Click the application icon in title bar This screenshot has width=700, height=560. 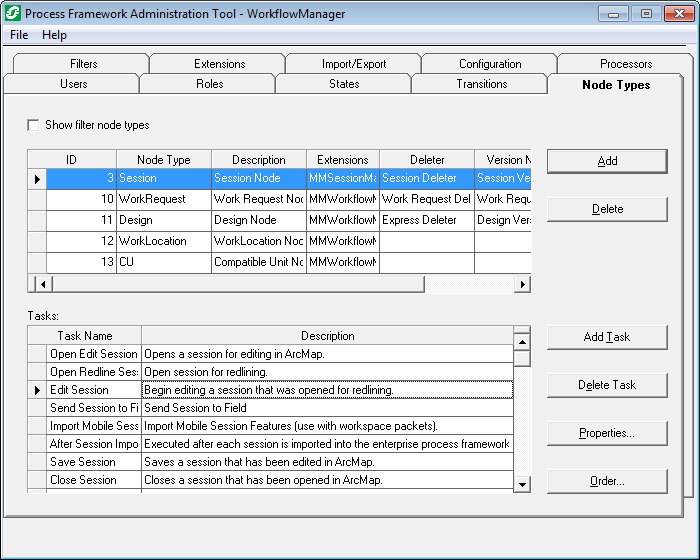pyautogui.click(x=13, y=14)
